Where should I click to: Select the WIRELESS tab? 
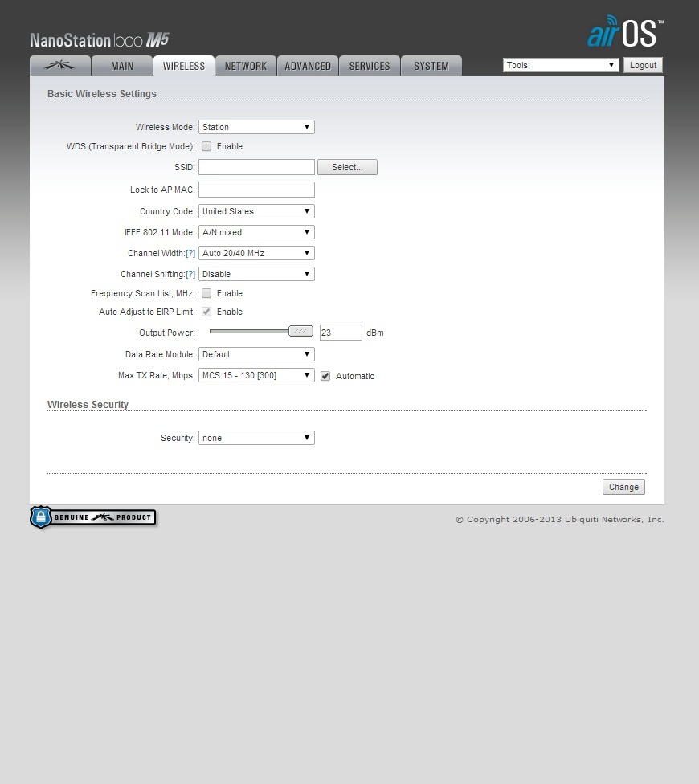[184, 66]
